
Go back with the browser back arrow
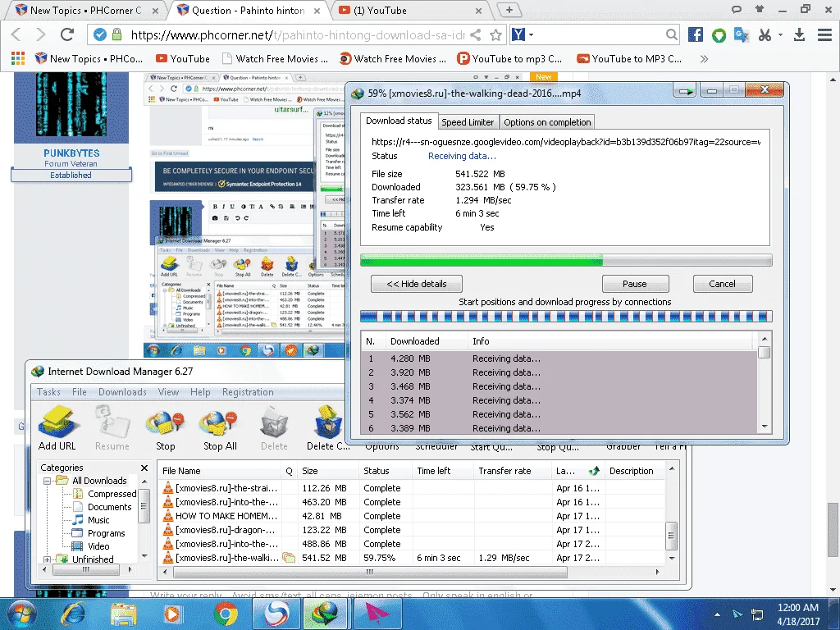click(16, 34)
